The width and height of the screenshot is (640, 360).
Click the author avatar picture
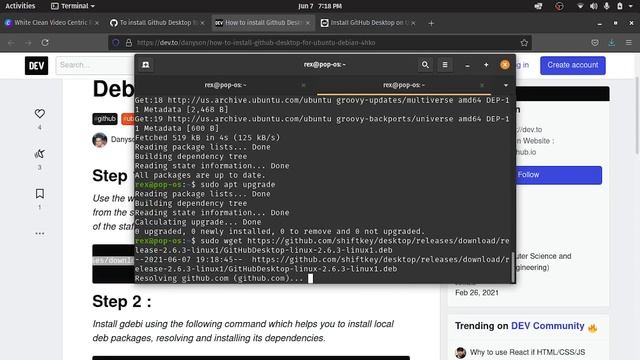pyautogui.click(x=100, y=140)
